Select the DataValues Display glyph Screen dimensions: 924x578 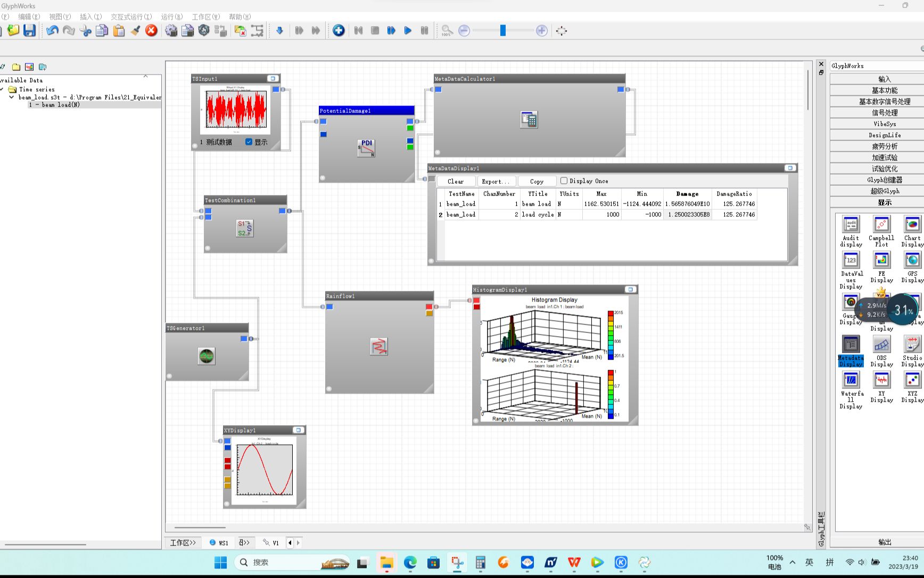coord(851,270)
